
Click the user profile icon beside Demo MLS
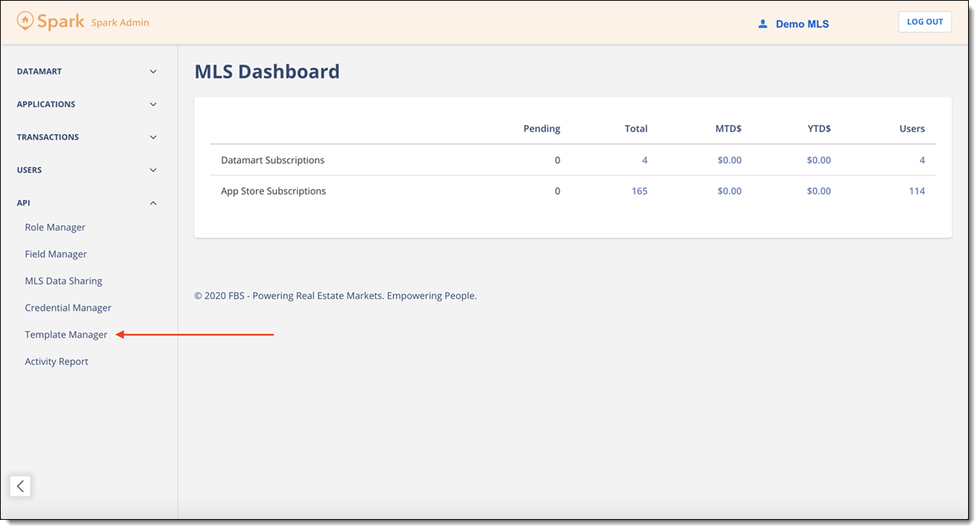(763, 24)
